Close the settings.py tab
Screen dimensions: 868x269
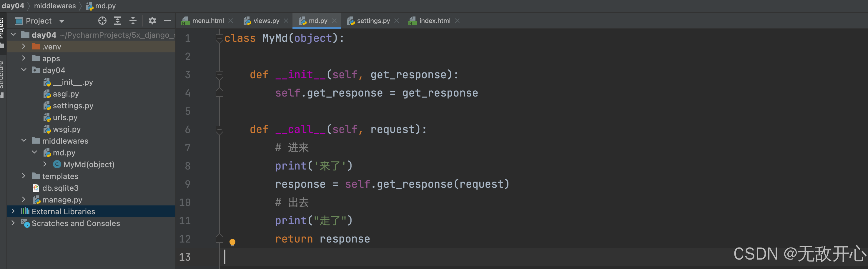pos(397,21)
